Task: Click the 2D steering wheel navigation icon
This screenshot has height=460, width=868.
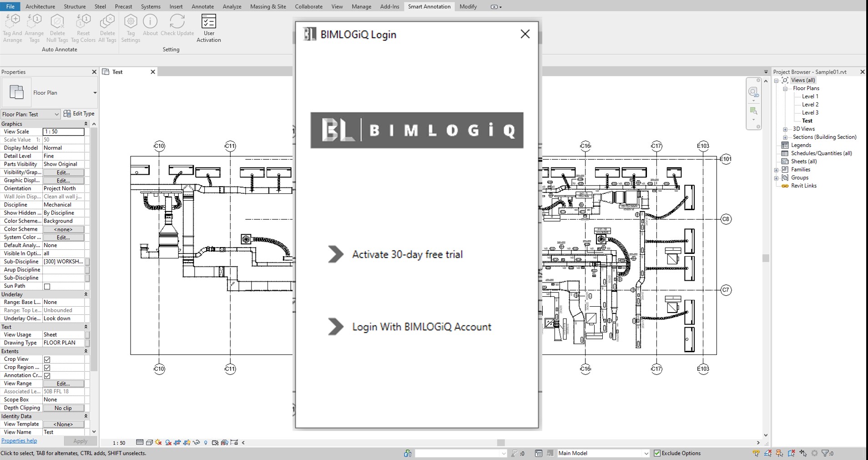Action: coord(753,92)
